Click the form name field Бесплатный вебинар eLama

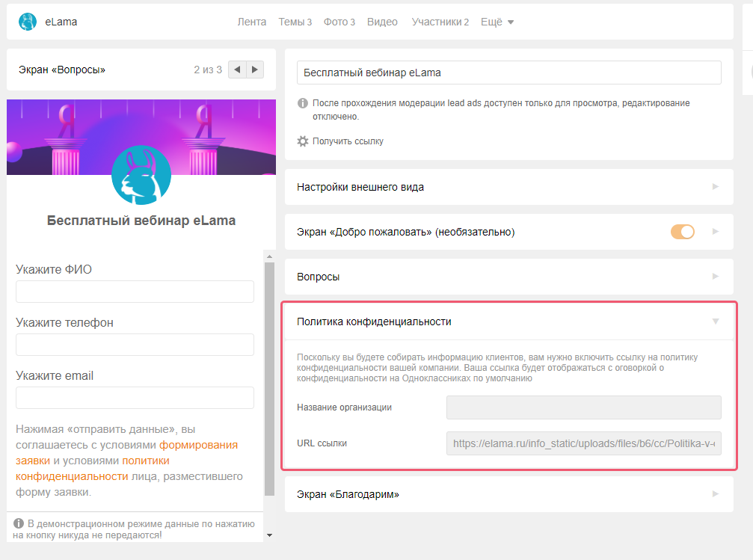point(508,73)
